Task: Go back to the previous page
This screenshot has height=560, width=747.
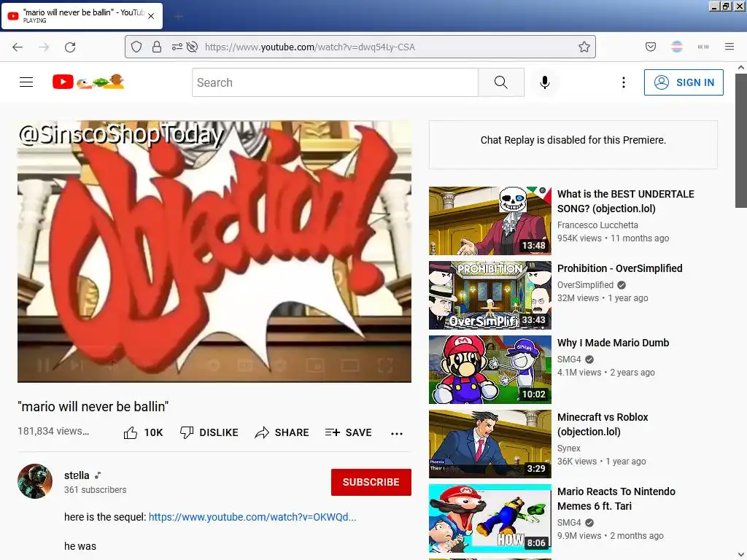Action: [x=18, y=47]
